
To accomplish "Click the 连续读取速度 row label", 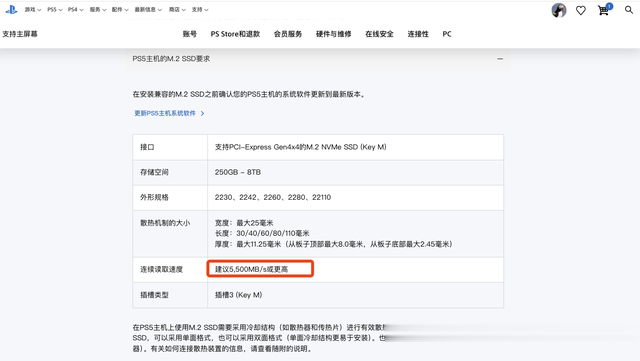I will pyautogui.click(x=162, y=270).
